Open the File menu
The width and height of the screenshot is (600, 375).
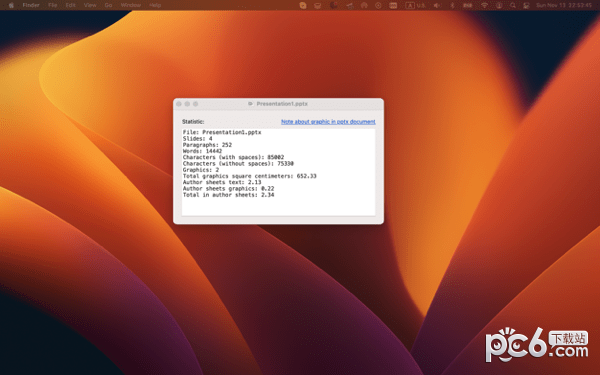pos(53,5)
